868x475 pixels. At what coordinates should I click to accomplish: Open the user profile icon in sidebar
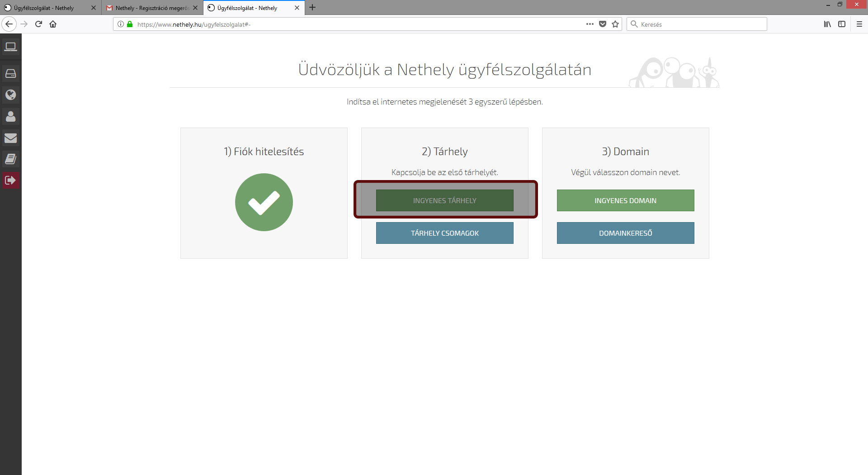pos(10,116)
